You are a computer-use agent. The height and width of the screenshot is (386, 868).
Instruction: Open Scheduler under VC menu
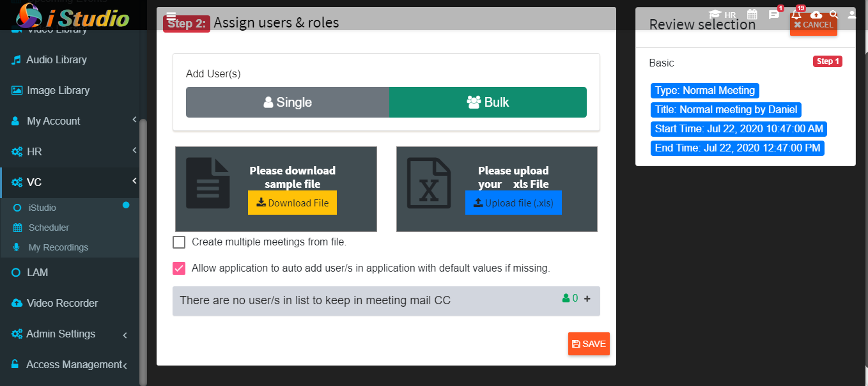click(49, 228)
